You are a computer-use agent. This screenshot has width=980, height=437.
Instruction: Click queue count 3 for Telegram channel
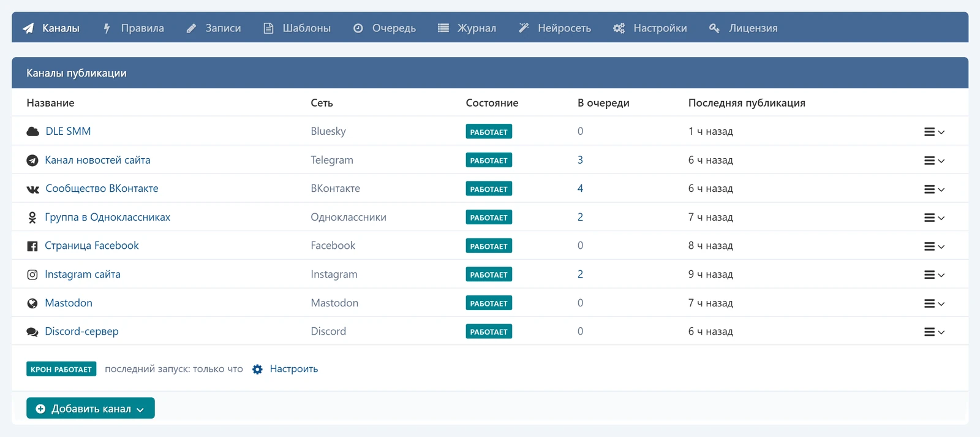[x=580, y=160]
